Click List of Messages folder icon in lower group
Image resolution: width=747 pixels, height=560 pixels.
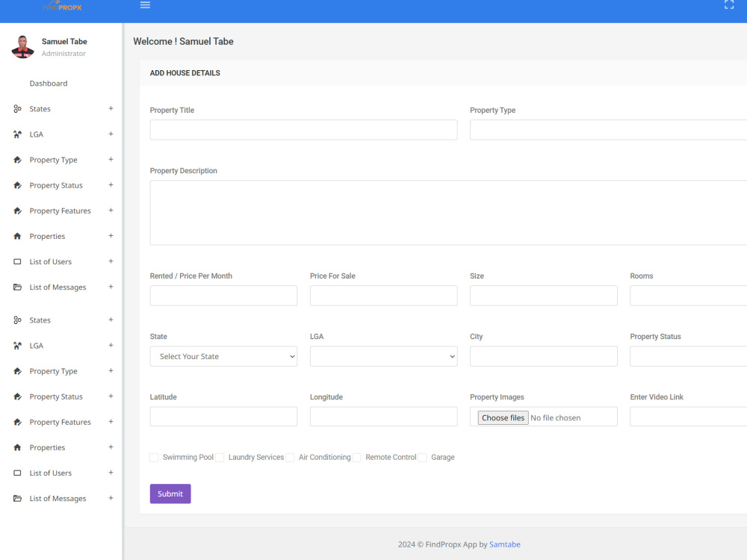18,499
